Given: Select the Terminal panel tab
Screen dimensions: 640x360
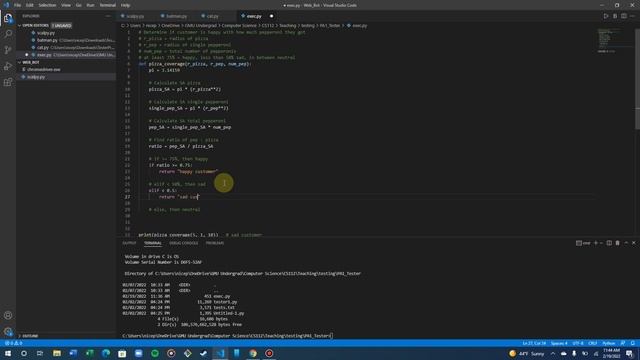Looking at the screenshot, I should click(153, 243).
